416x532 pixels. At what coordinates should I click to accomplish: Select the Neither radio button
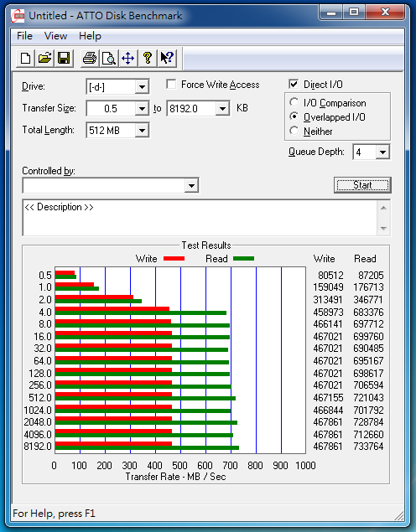pos(294,131)
